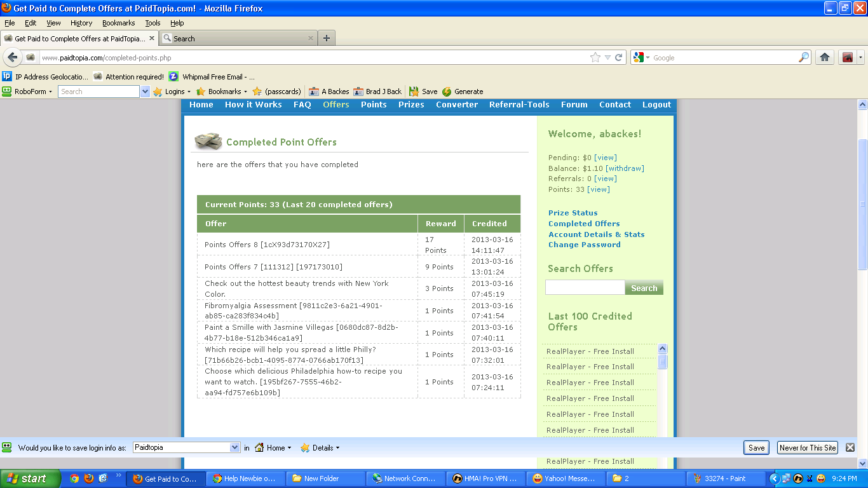Open the dropdown arrow beside the red icon
The image size is (868, 488).
click(861, 57)
